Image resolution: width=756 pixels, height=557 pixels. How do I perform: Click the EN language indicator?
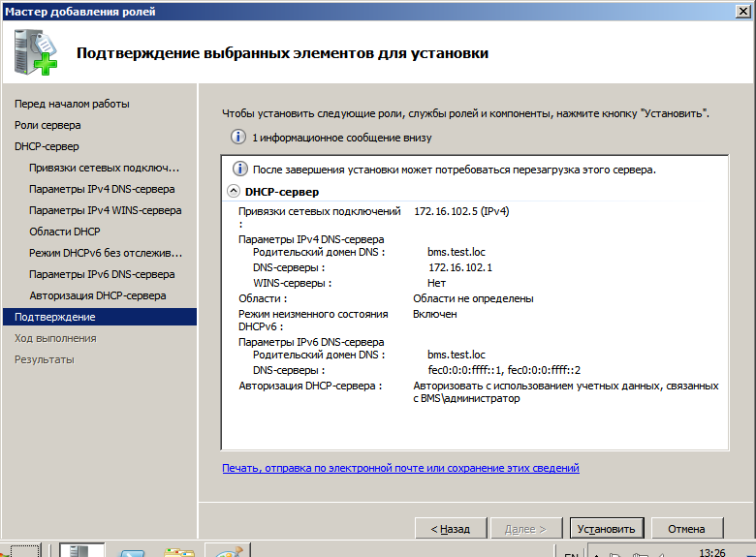[x=571, y=554]
